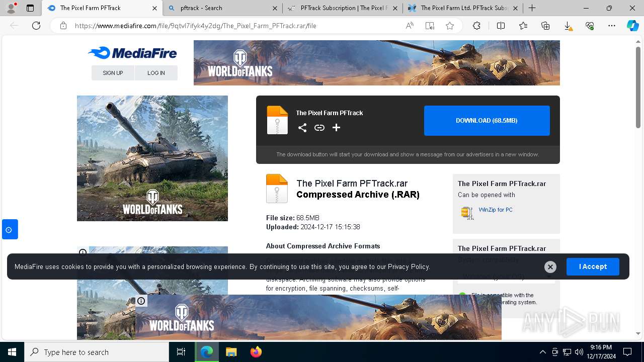Refresh the page

(36, 26)
